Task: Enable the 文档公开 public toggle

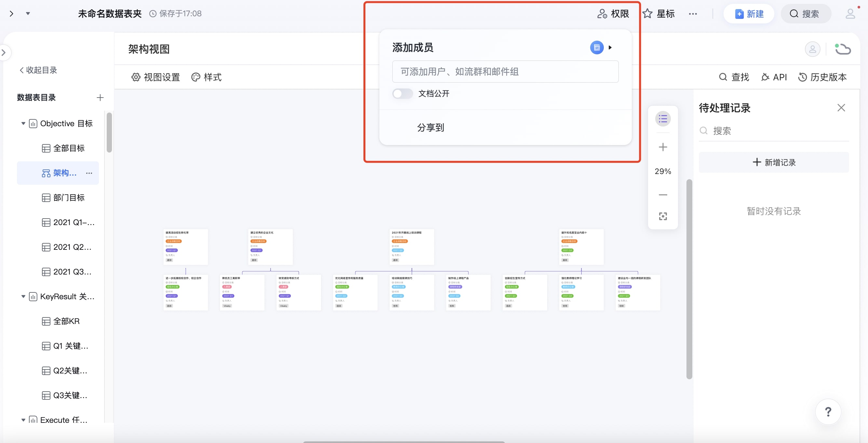Action: pyautogui.click(x=402, y=94)
